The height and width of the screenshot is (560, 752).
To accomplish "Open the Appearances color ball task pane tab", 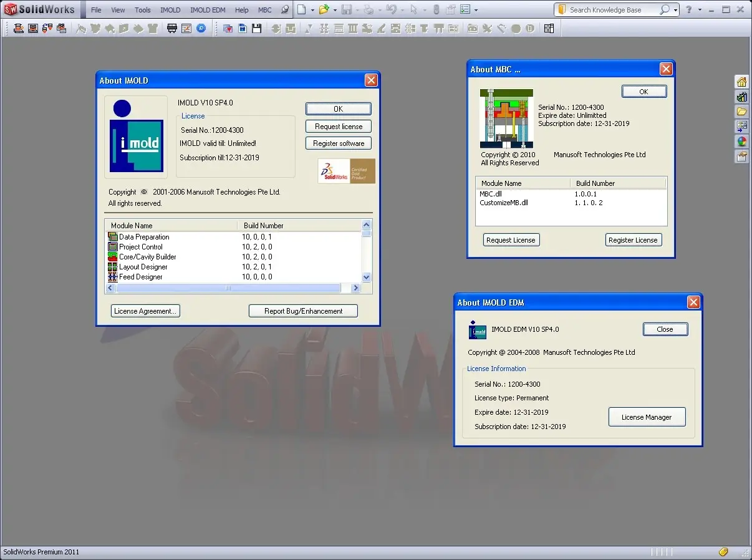I will [x=741, y=142].
